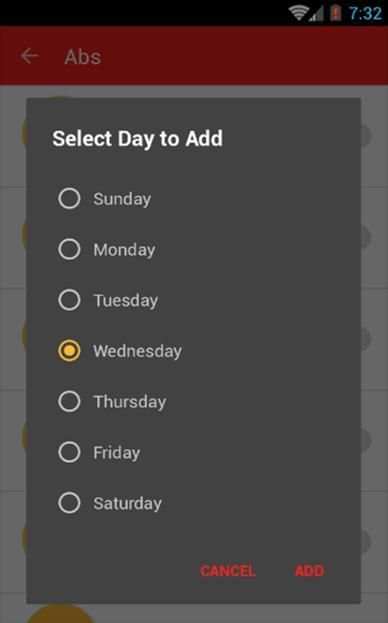The width and height of the screenshot is (388, 623).
Task: Choose the Saturday radio button
Action: [x=69, y=503]
